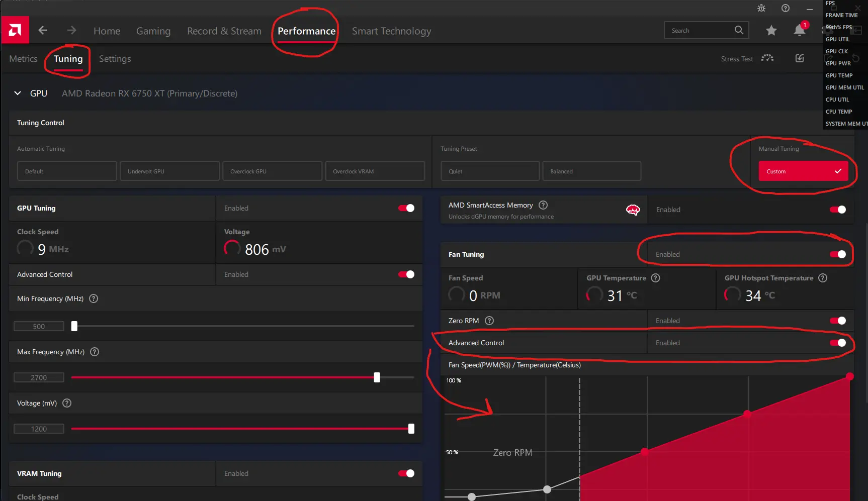Screen dimensions: 868x501
Task: Choose Overclock VRAM automatic tuning
Action: tap(375, 171)
